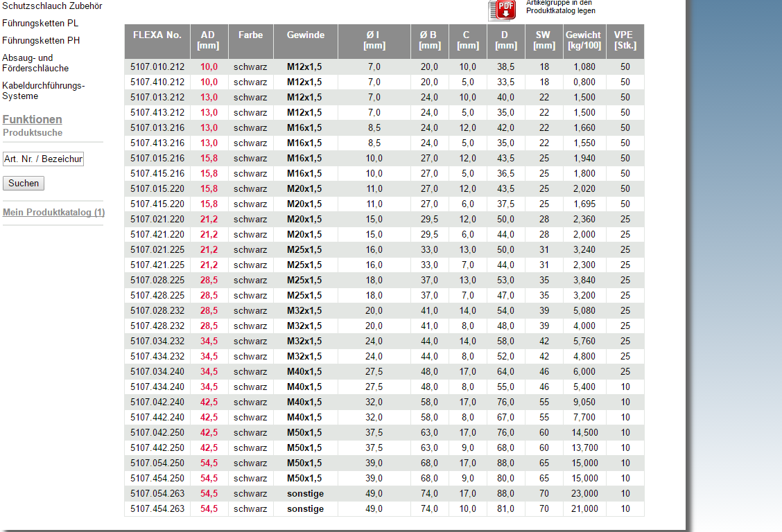This screenshot has width=782, height=532.
Task: Click M12x1,5 in row 5107.010.212
Action: click(304, 66)
